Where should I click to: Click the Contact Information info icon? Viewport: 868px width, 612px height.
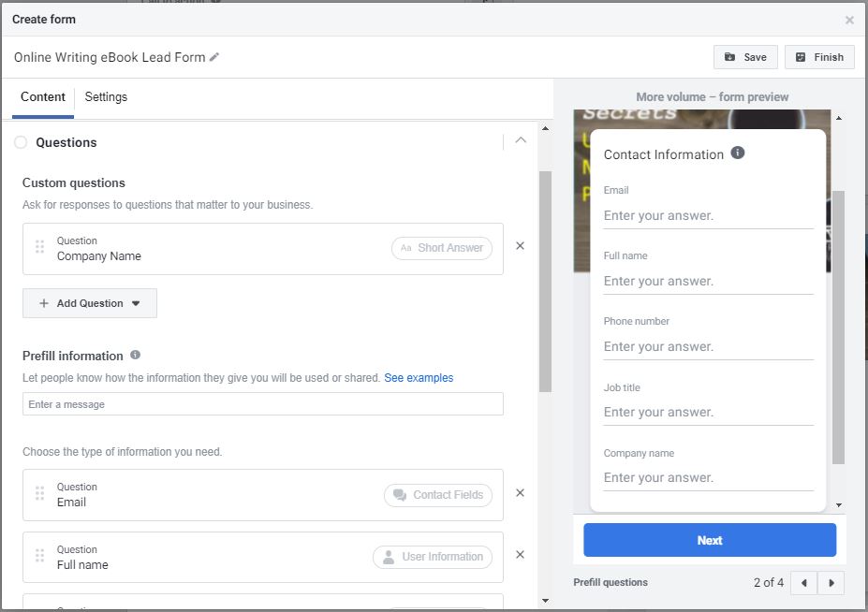pos(737,153)
